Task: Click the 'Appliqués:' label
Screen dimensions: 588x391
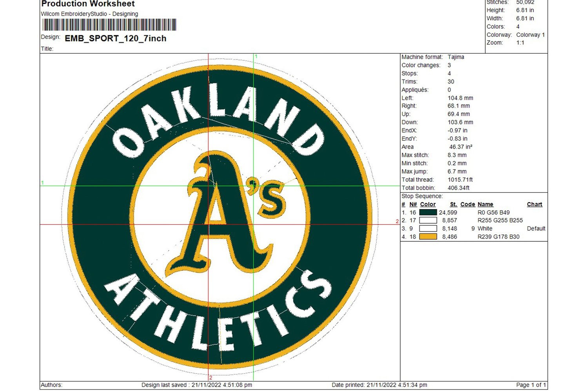Action: pyautogui.click(x=415, y=90)
